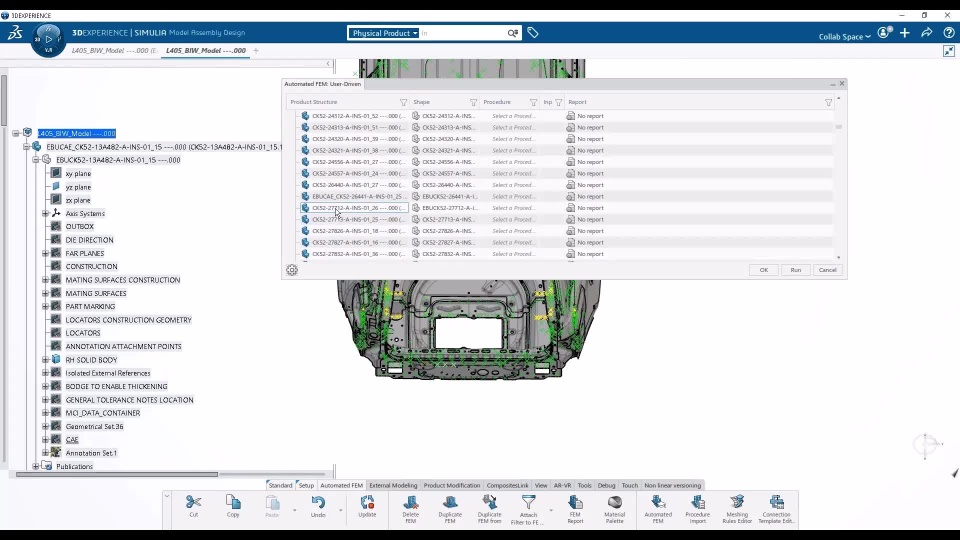Viewport: 960px width, 540px height.
Task: Click the tree horizontal scrollbar
Action: click(x=116, y=474)
